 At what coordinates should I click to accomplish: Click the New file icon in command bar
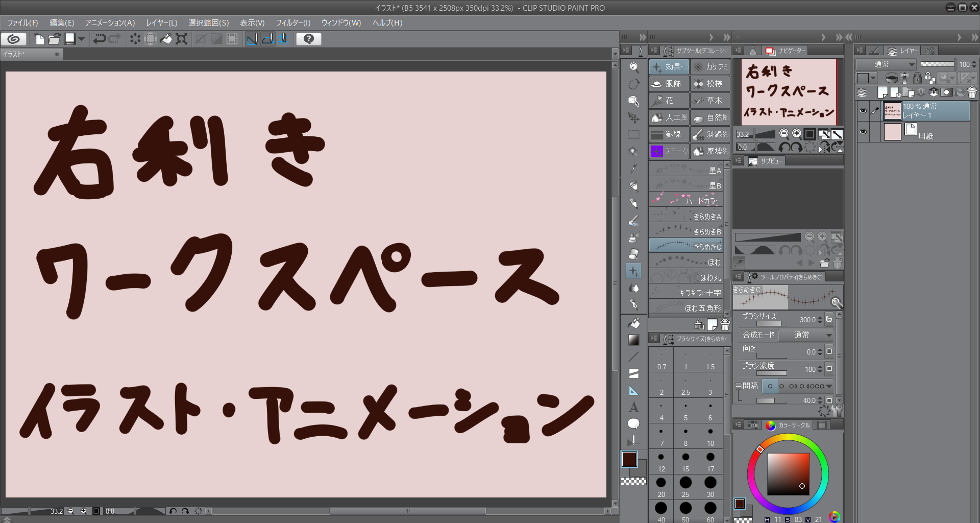(39, 39)
